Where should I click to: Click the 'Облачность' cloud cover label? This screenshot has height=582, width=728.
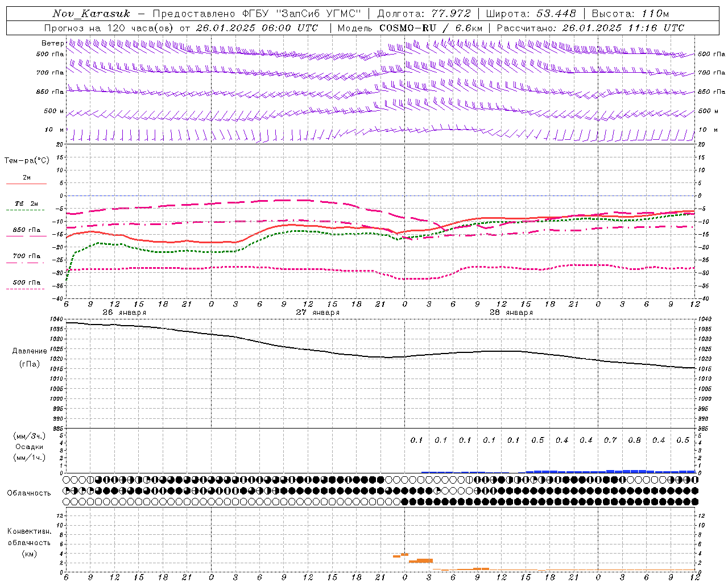(x=29, y=493)
